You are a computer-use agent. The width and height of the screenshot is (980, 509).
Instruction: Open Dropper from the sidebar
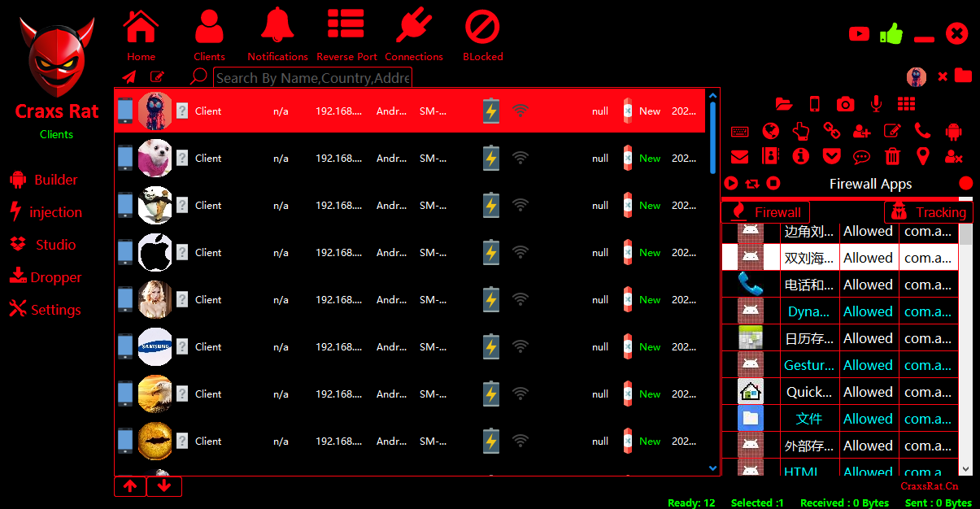pos(46,277)
